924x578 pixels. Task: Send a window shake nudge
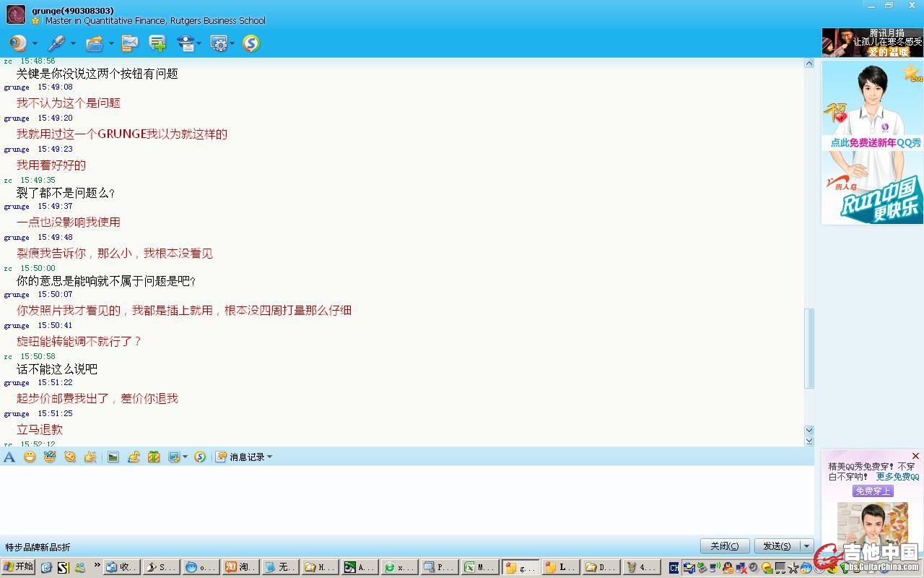tap(70, 457)
